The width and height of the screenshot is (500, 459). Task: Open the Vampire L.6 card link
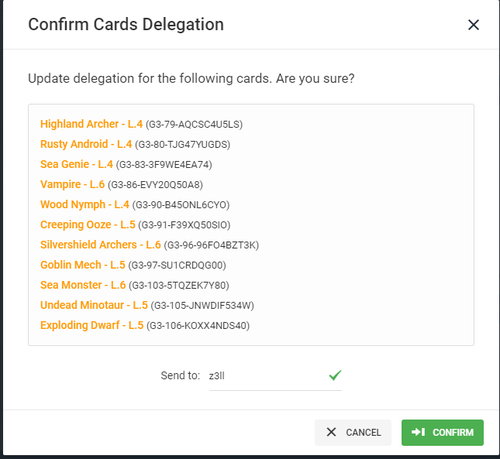coord(72,184)
